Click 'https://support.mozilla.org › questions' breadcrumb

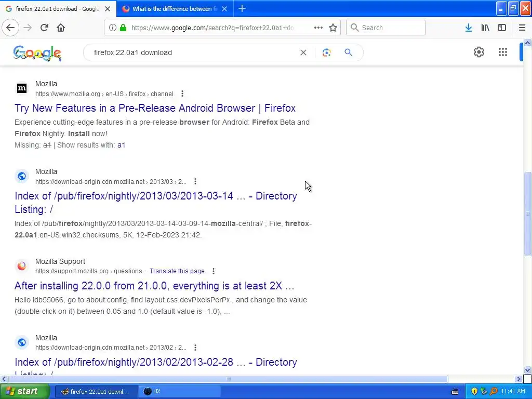[x=88, y=271]
